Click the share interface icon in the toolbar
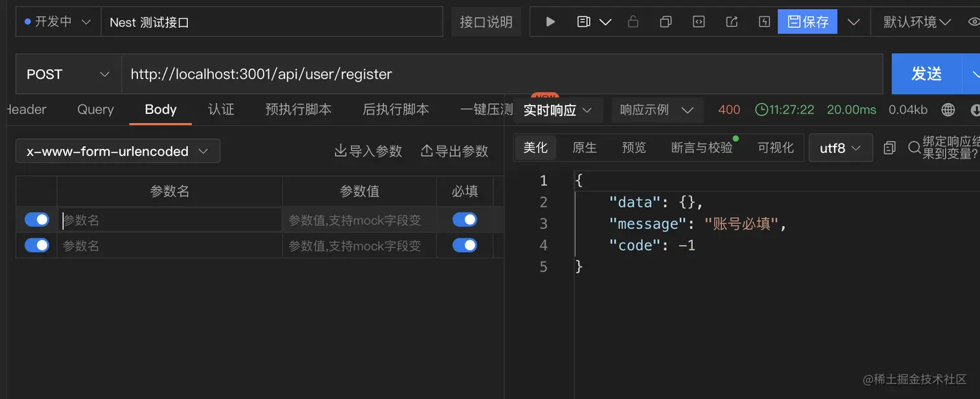The width and height of the screenshot is (980, 399). point(731,21)
